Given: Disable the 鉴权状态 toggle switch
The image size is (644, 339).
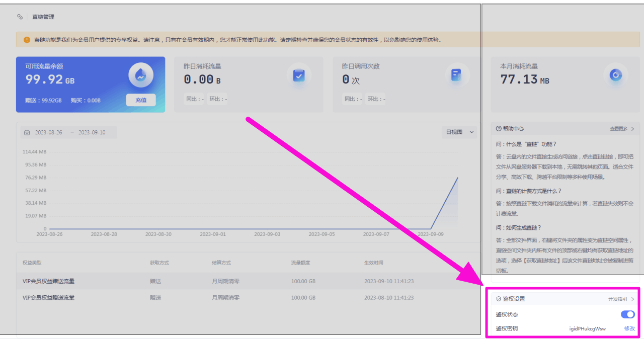Looking at the screenshot, I should click(627, 314).
